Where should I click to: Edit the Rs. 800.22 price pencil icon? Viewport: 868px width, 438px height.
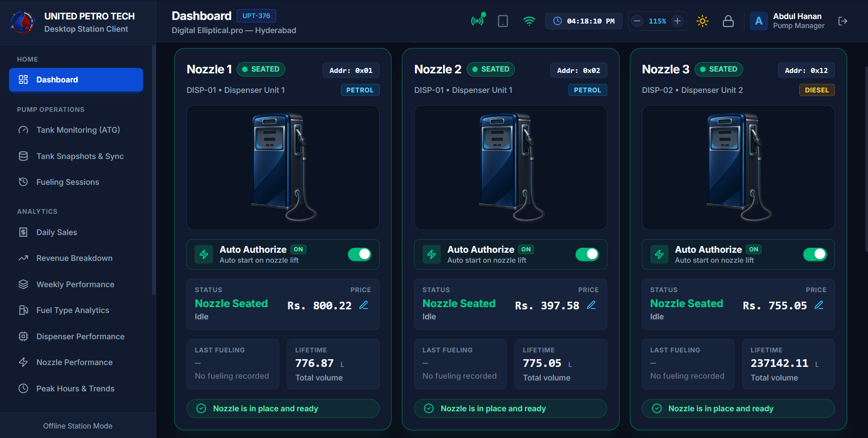[364, 305]
